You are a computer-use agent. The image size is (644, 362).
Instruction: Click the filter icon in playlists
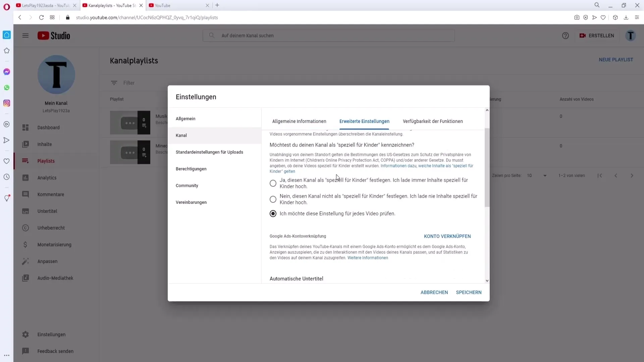(114, 83)
